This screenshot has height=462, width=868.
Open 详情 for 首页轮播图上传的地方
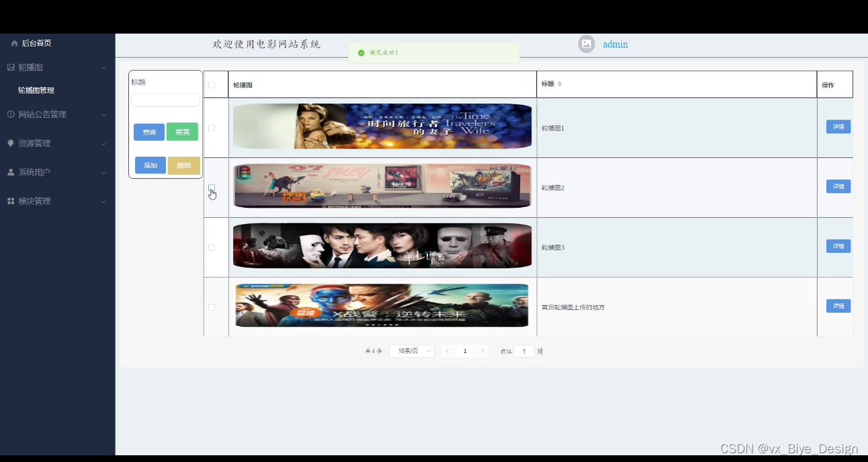tap(838, 306)
